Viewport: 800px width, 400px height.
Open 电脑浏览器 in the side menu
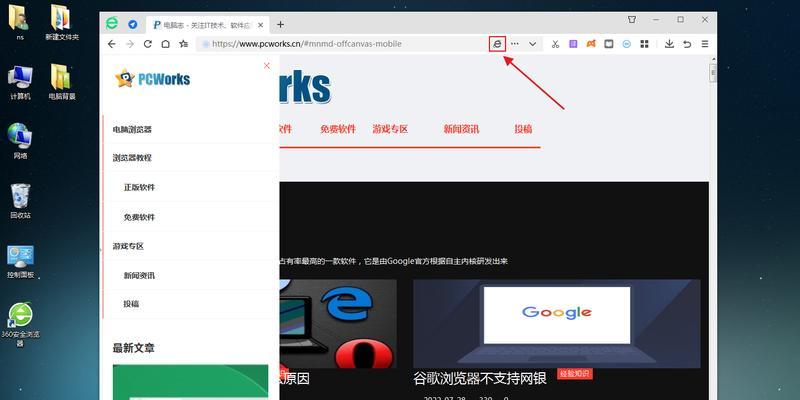132,130
